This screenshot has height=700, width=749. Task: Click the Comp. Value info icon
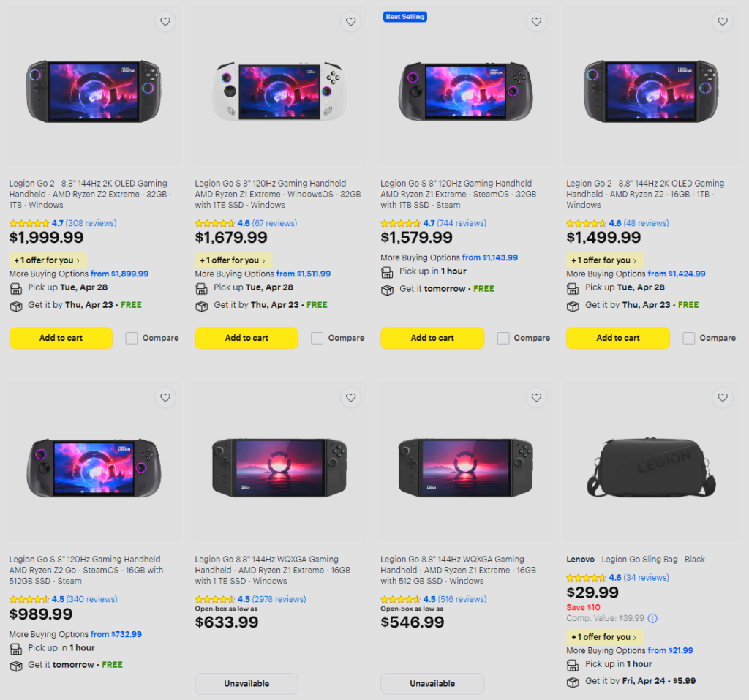[x=652, y=618]
